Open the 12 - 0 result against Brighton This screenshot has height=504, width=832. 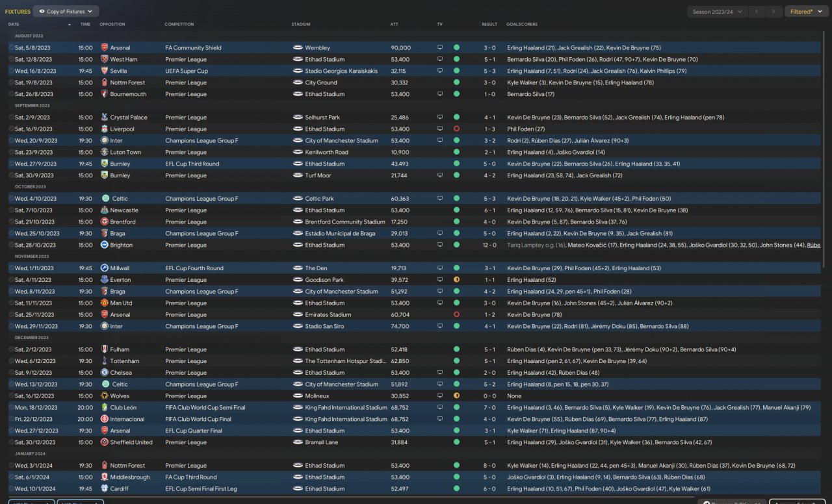click(x=489, y=245)
